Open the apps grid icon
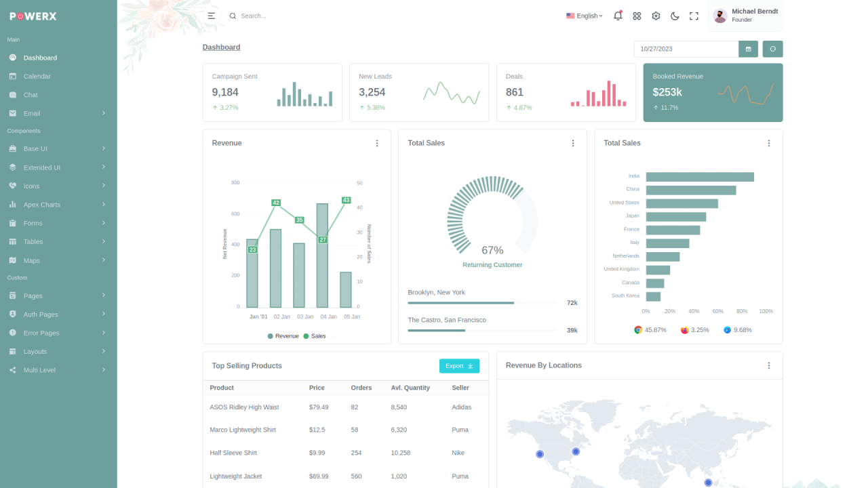Screen dimensions: 868x488 point(637,16)
